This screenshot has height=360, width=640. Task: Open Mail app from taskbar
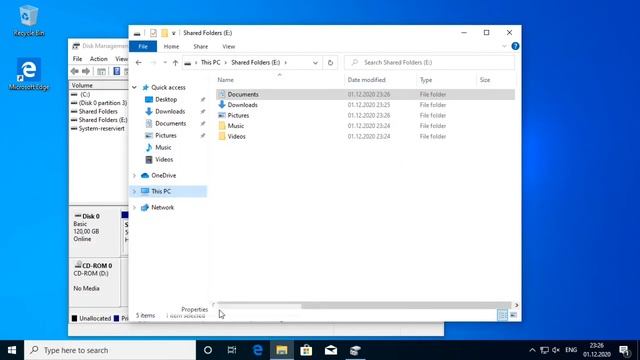[331, 350]
